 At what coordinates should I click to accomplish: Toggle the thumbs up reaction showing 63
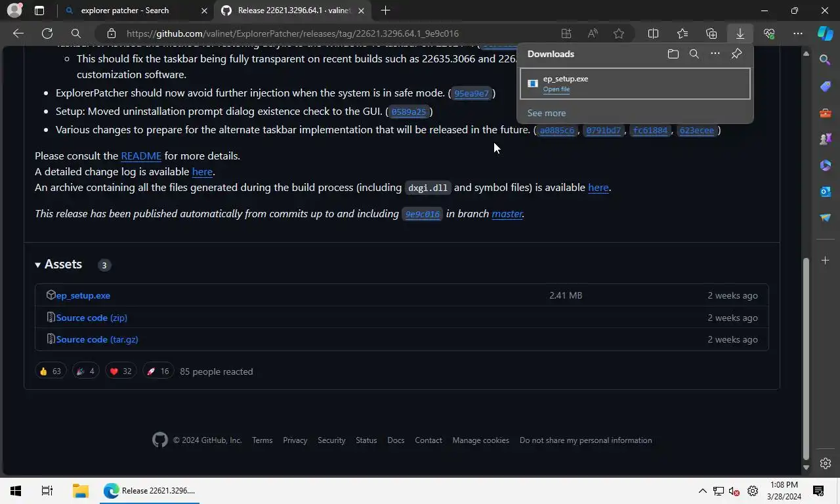tap(51, 371)
